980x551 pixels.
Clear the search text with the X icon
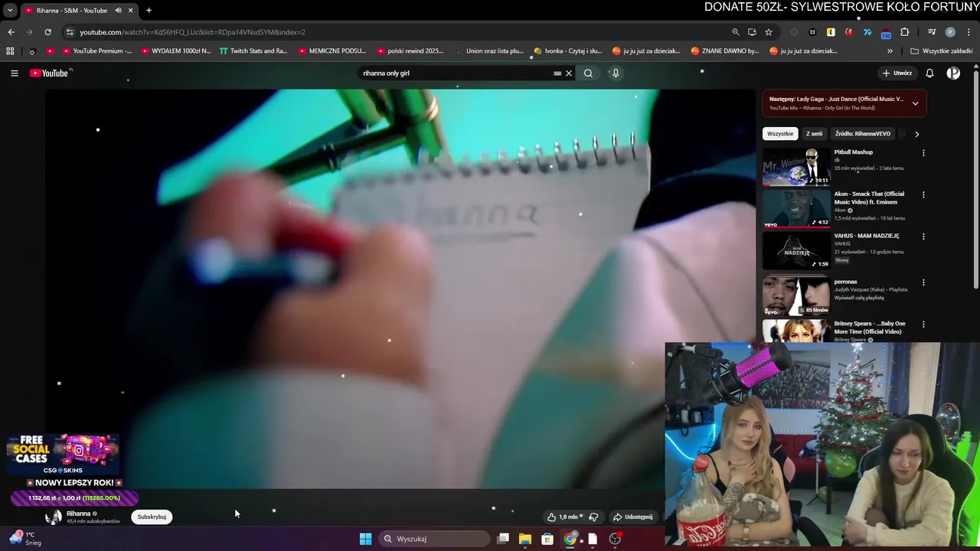pos(569,73)
